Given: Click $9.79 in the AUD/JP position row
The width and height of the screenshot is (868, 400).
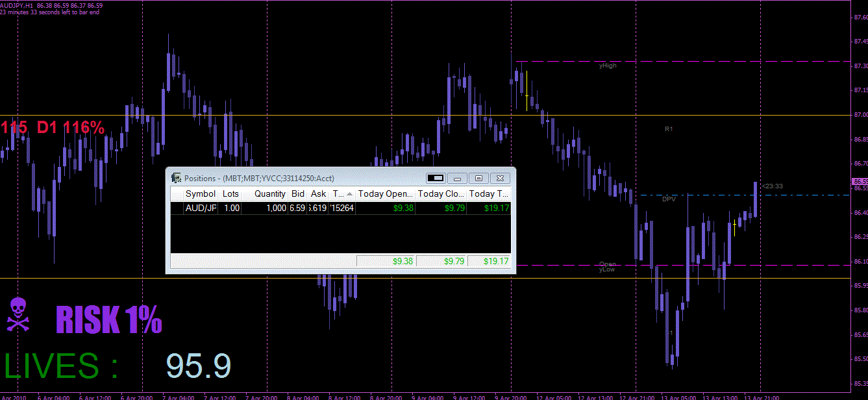Looking at the screenshot, I should tap(454, 208).
